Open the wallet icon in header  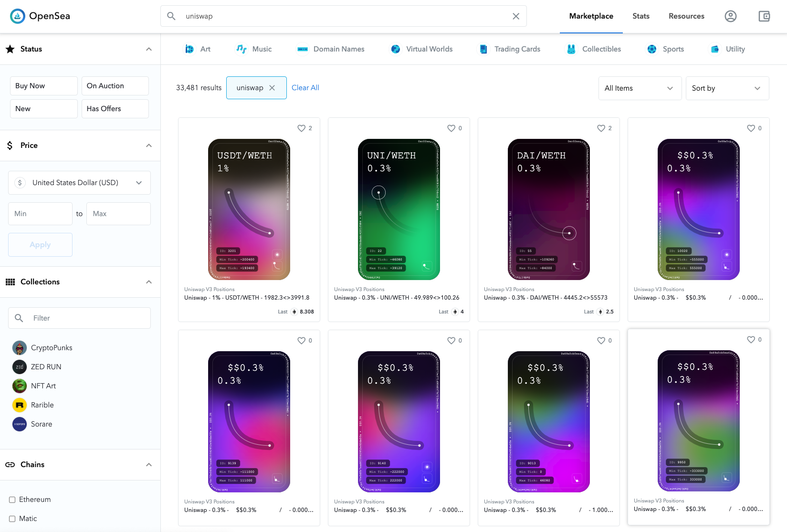click(x=764, y=16)
